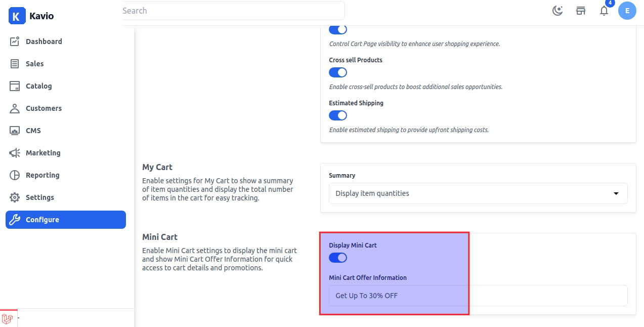Open the Summary dropdown
This screenshot has width=644, height=327.
478,193
